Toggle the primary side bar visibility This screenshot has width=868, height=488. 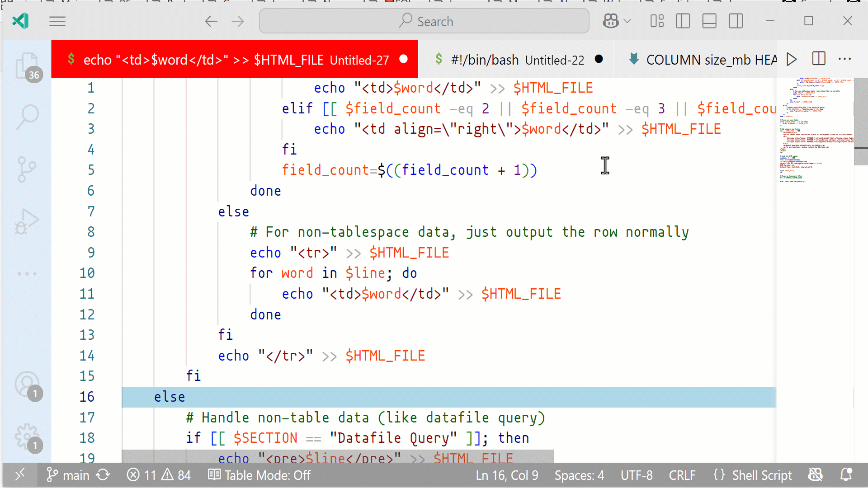683,21
